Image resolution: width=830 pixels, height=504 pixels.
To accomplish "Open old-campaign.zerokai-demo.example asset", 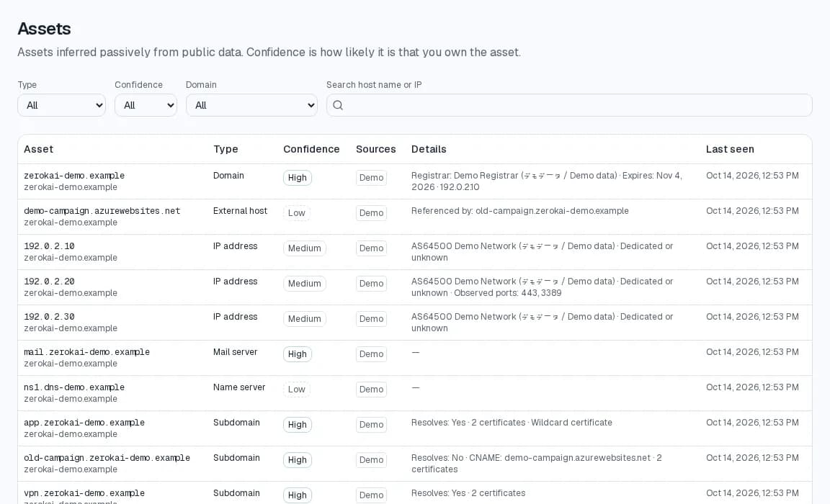I will [107, 458].
